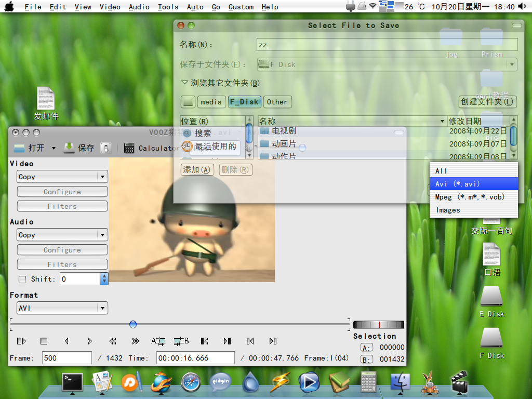532x399 pixels.
Task: Go to previous frame with left arrow icon
Action: pyautogui.click(x=66, y=341)
